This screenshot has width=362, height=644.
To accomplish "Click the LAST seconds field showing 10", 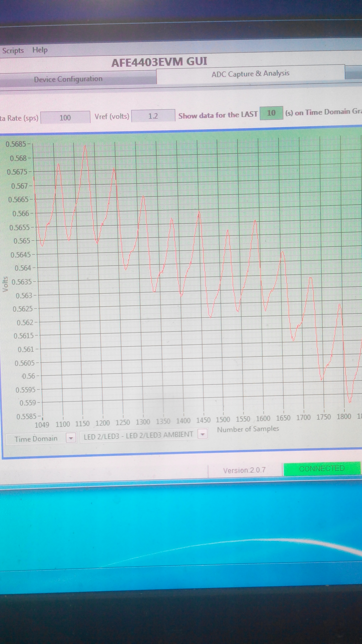I will point(271,113).
